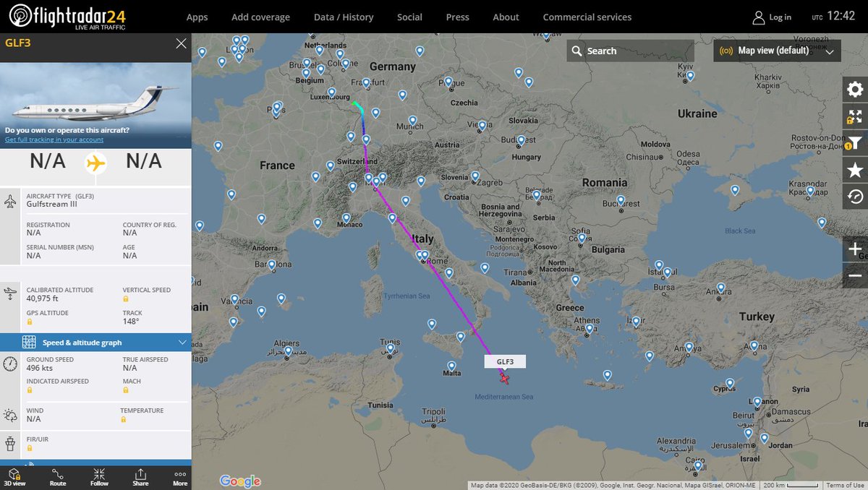Click the UTC 12:42 clock
Screen dimensions: 868x490
click(833, 16)
